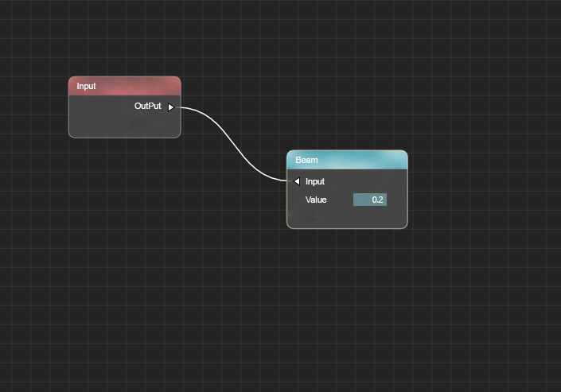The image size is (561, 392).
Task: Click the OutPut label text
Action: [x=147, y=106]
